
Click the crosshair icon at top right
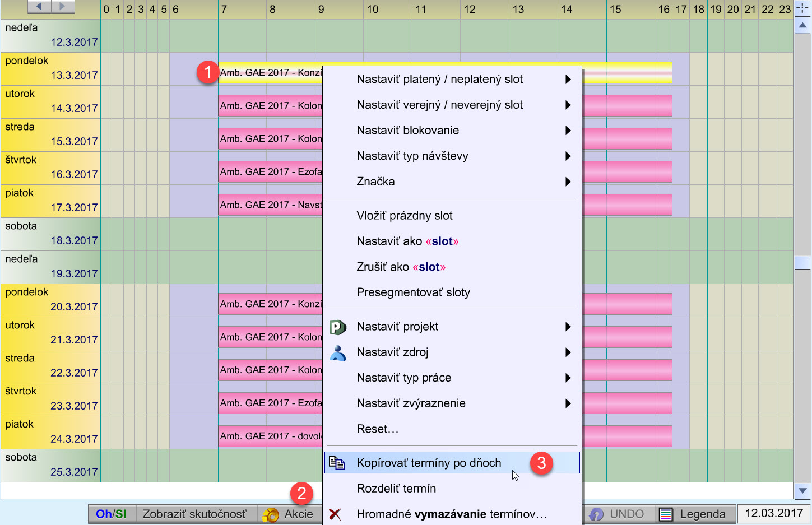tap(802, 8)
